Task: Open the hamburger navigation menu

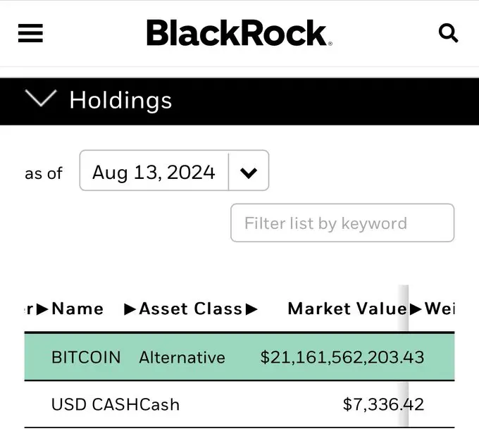Action: coord(30,33)
